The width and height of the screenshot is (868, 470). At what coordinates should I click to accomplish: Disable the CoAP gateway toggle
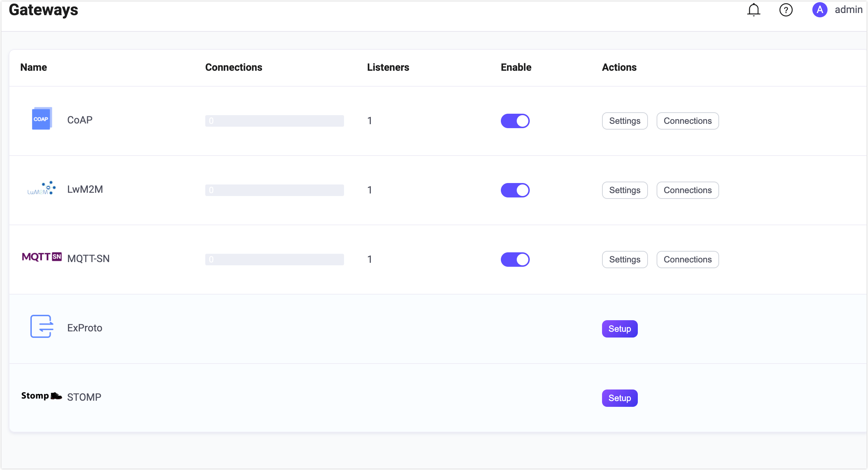point(515,121)
